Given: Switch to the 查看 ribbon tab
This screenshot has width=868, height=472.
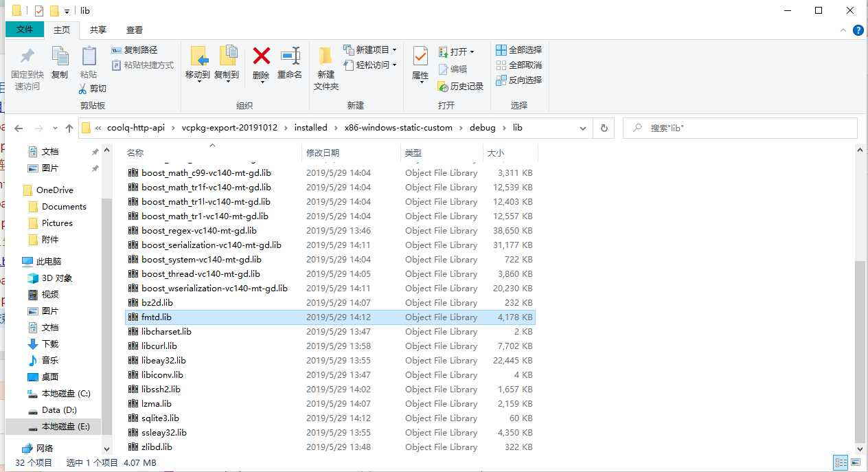Looking at the screenshot, I should point(135,30).
